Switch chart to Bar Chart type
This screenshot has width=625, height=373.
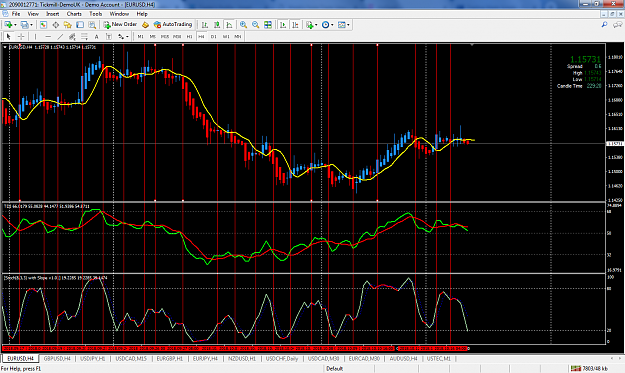click(x=205, y=25)
